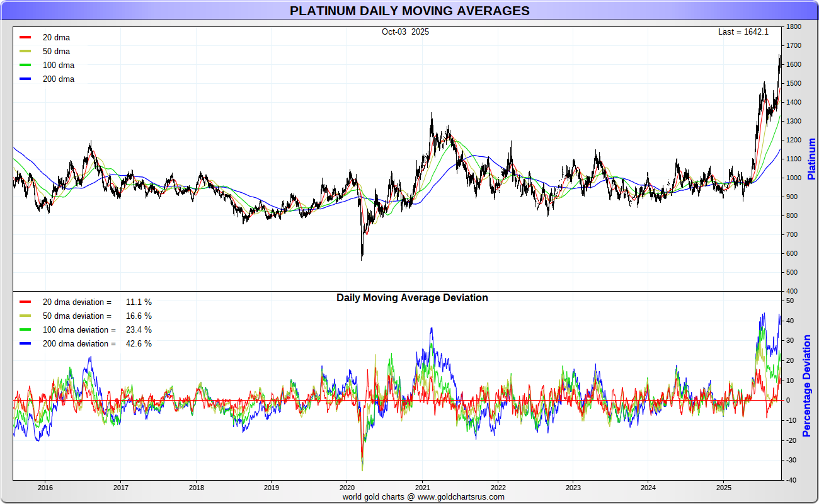Image resolution: width=819 pixels, height=504 pixels.
Task: Select the Last = 1642.1 price readout
Action: [743, 32]
